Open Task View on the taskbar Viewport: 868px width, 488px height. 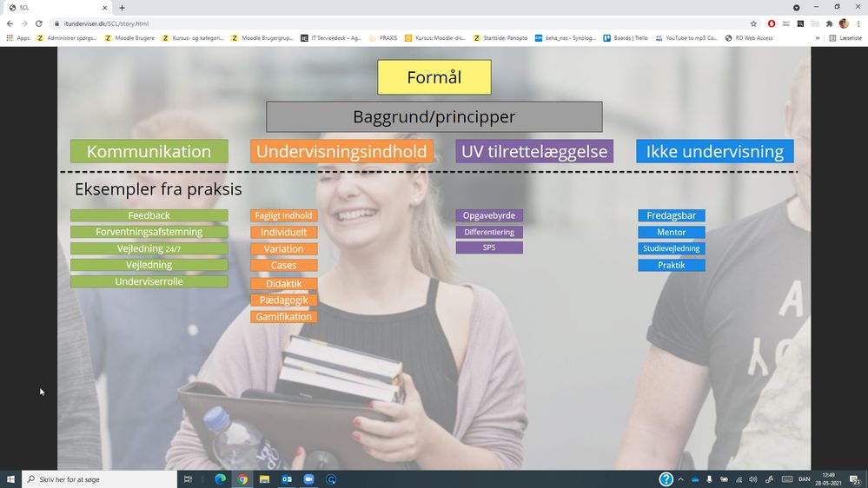pyautogui.click(x=188, y=479)
